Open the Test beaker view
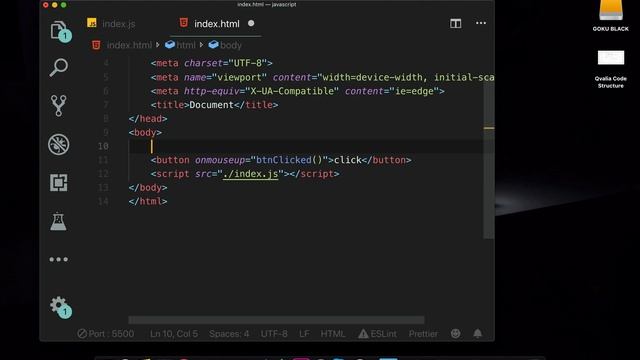Image resolution: width=640 pixels, height=360 pixels. coord(58,221)
